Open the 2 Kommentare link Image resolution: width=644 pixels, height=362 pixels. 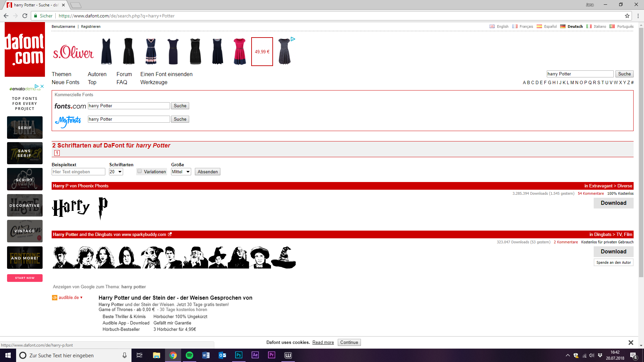(x=566, y=242)
